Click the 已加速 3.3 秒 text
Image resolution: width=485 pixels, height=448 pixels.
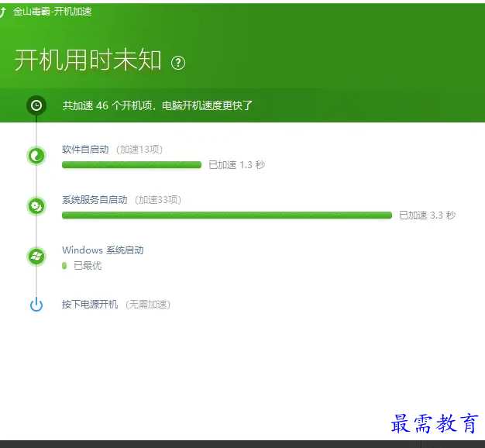(x=427, y=215)
